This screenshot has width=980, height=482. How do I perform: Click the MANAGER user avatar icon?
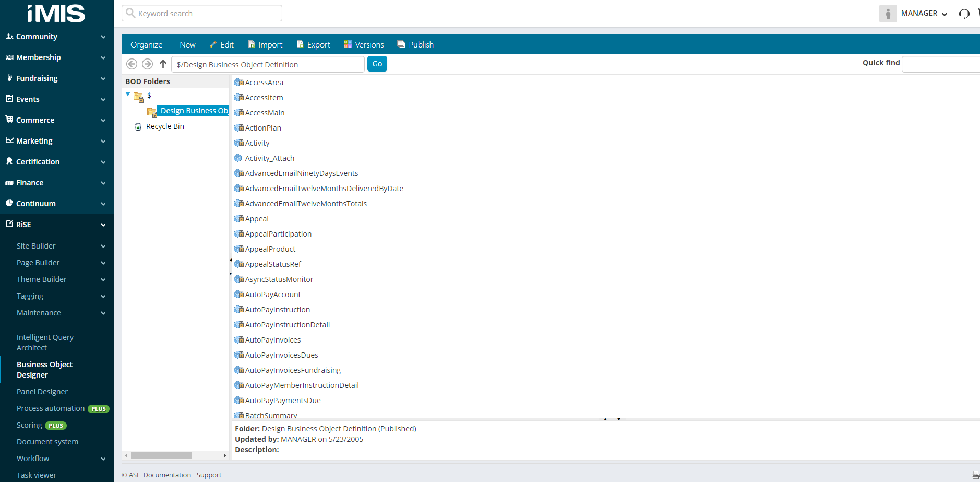(888, 14)
